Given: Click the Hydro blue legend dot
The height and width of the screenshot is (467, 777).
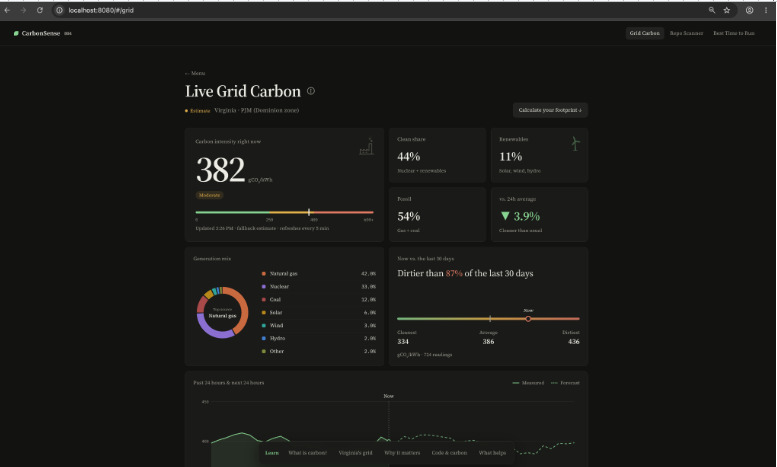Looking at the screenshot, I should coord(264,338).
